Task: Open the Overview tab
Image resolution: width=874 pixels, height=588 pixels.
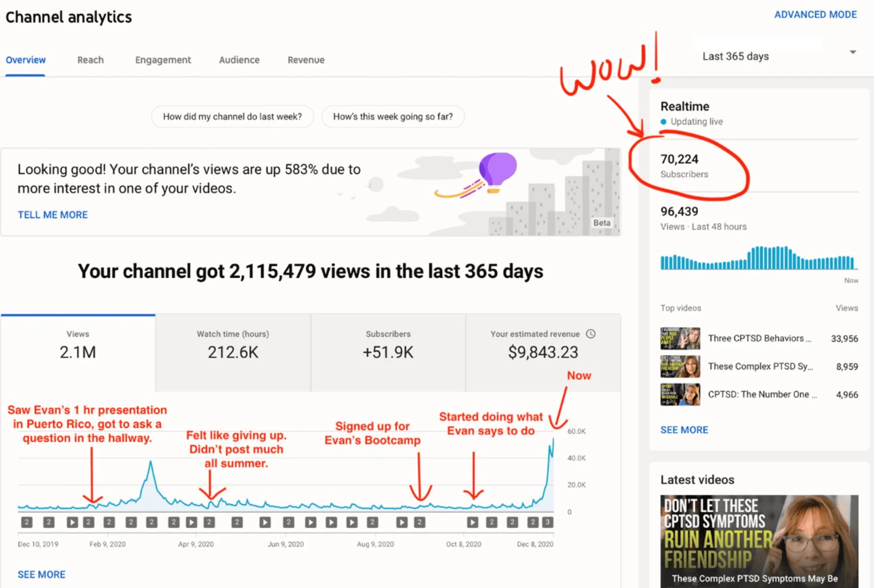Action: coord(25,60)
